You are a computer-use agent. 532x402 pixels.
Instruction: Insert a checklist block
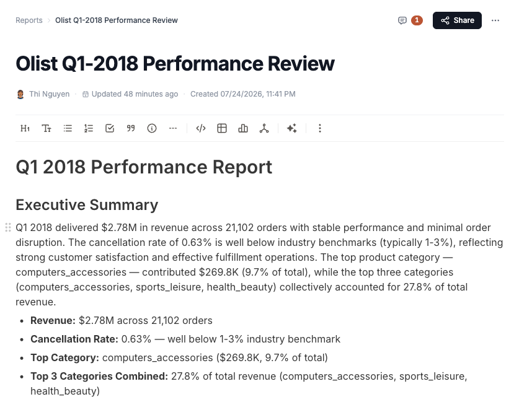pyautogui.click(x=110, y=128)
